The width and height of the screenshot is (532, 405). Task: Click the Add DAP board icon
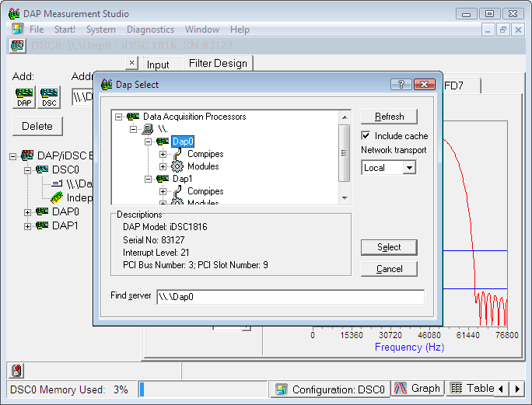tap(24, 97)
